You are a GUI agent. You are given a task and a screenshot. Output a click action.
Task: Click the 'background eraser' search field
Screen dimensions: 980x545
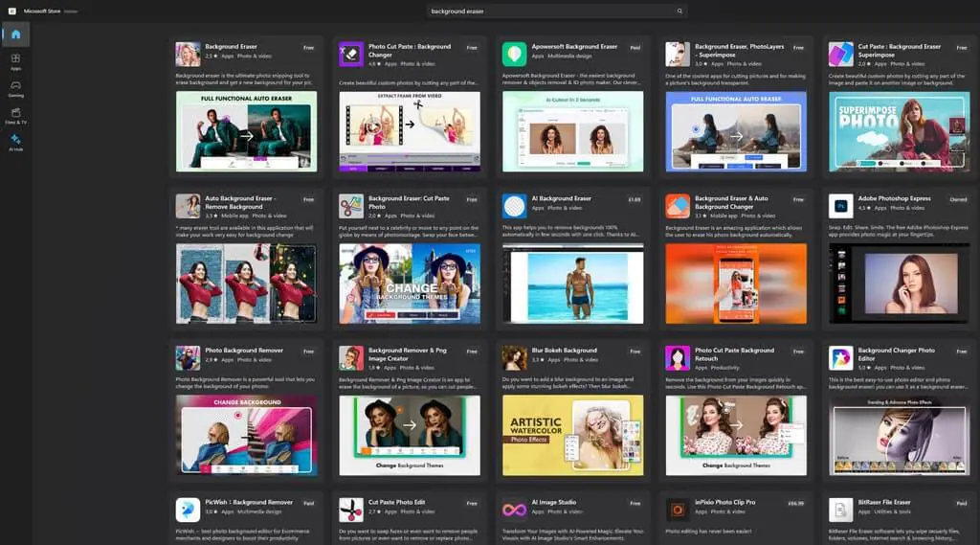click(556, 11)
